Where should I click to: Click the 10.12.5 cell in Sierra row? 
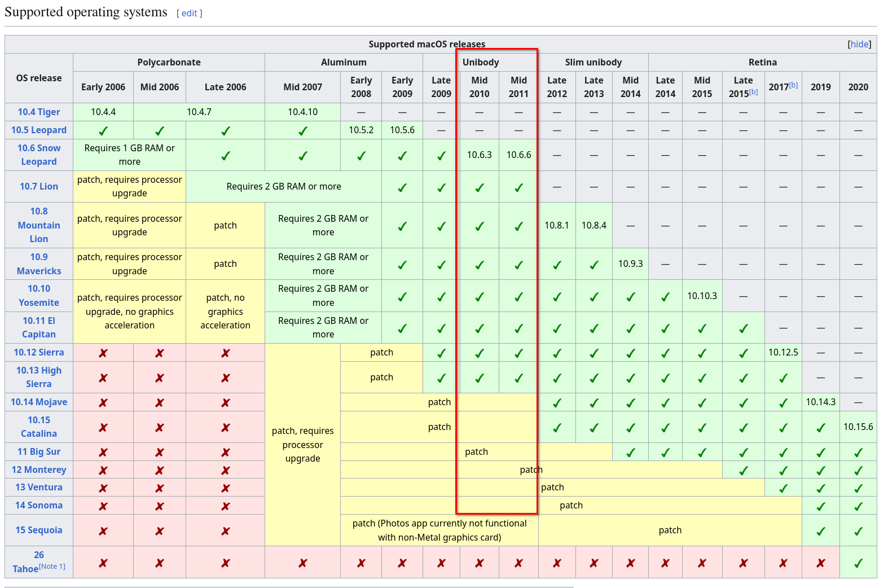pos(784,352)
